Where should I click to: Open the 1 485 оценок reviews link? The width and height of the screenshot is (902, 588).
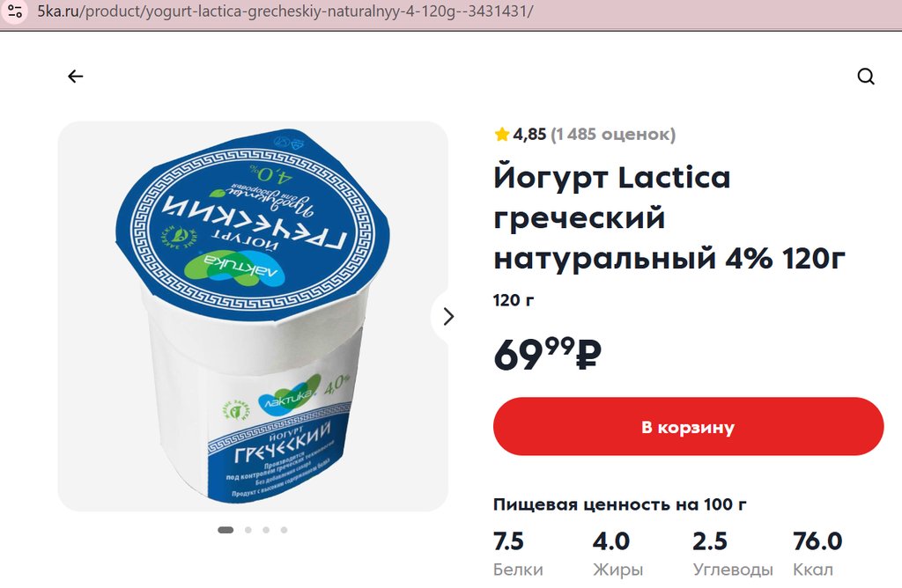pos(613,135)
